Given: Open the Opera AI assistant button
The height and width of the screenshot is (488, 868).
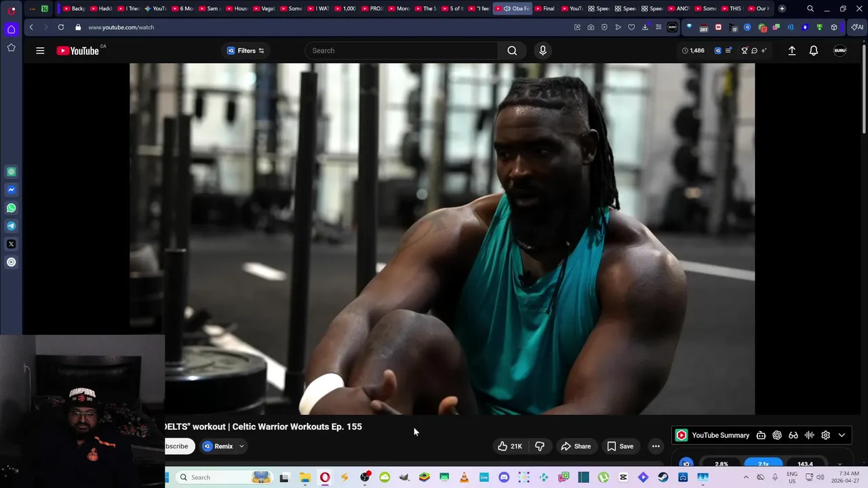Looking at the screenshot, I should [x=856, y=27].
